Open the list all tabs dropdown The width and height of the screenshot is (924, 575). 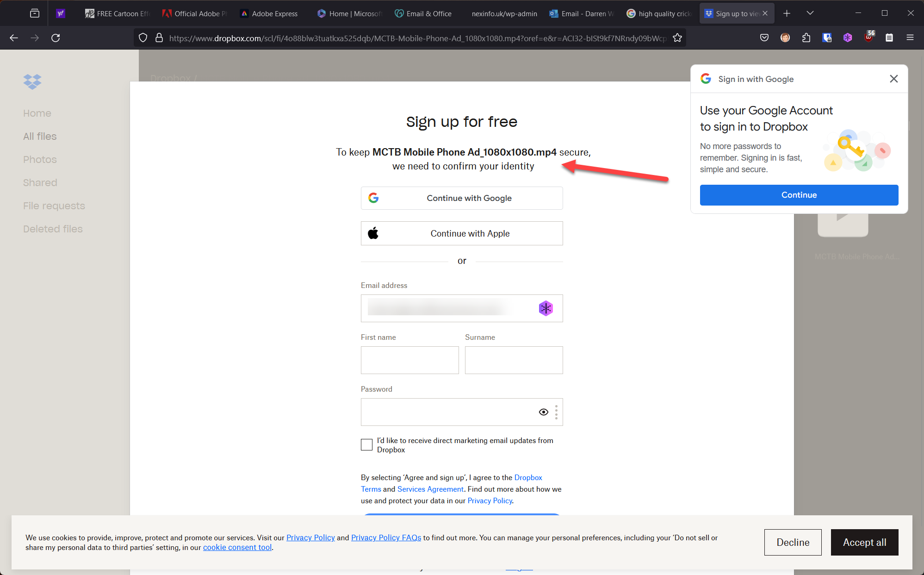pyautogui.click(x=810, y=13)
